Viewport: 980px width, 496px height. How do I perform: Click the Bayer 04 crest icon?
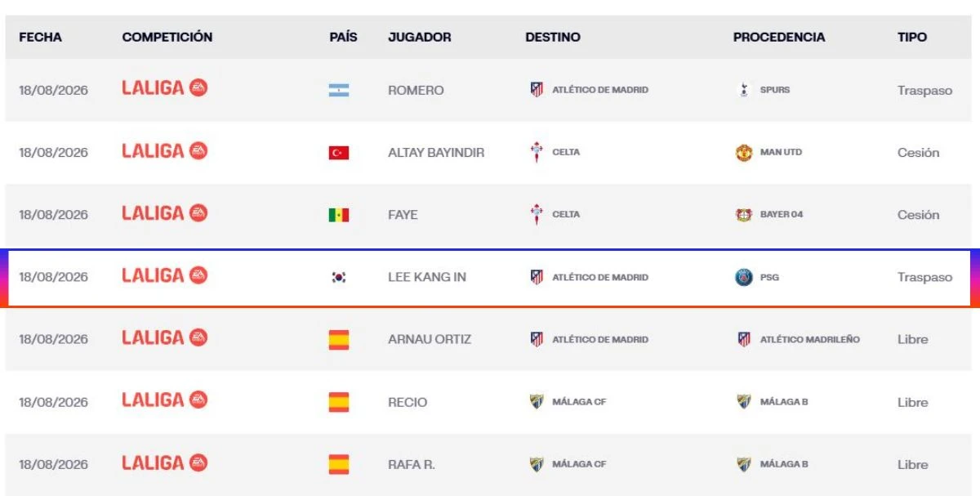pos(743,215)
